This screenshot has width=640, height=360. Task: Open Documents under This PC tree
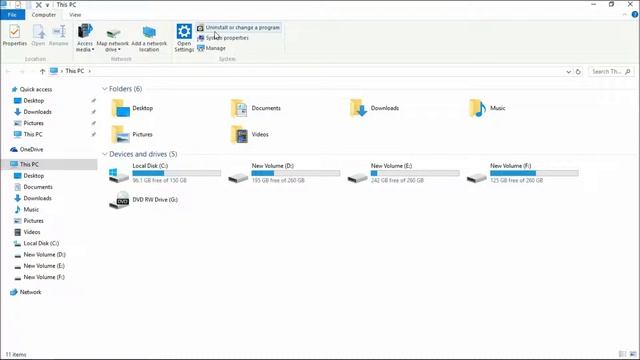pyautogui.click(x=33, y=187)
